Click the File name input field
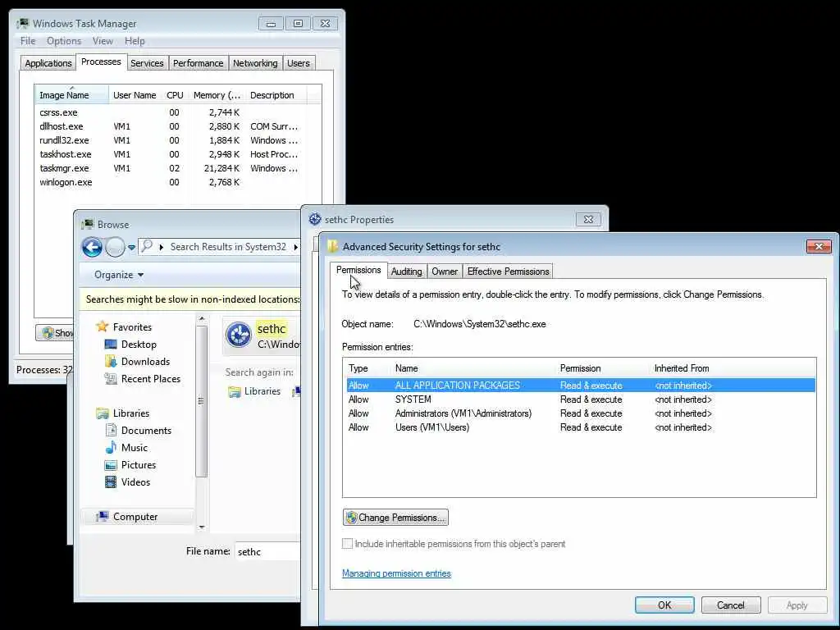840x630 pixels. (x=268, y=551)
